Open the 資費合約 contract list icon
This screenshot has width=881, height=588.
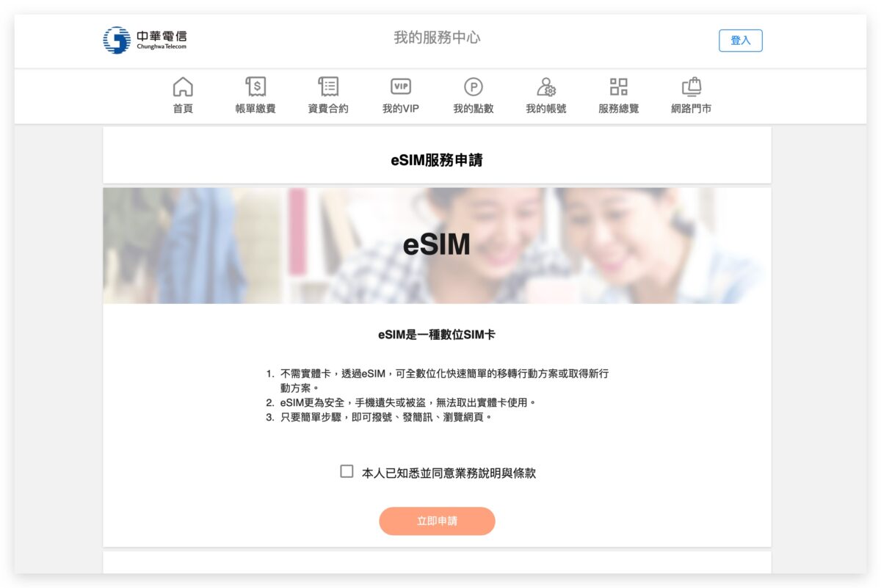coord(328,87)
